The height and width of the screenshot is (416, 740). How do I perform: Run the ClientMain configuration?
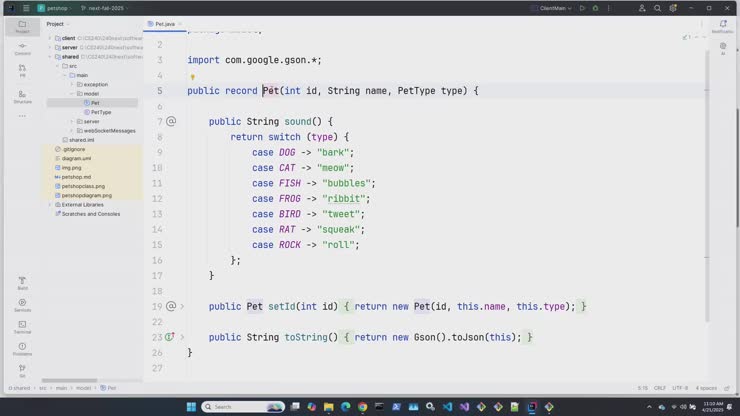tap(582, 8)
